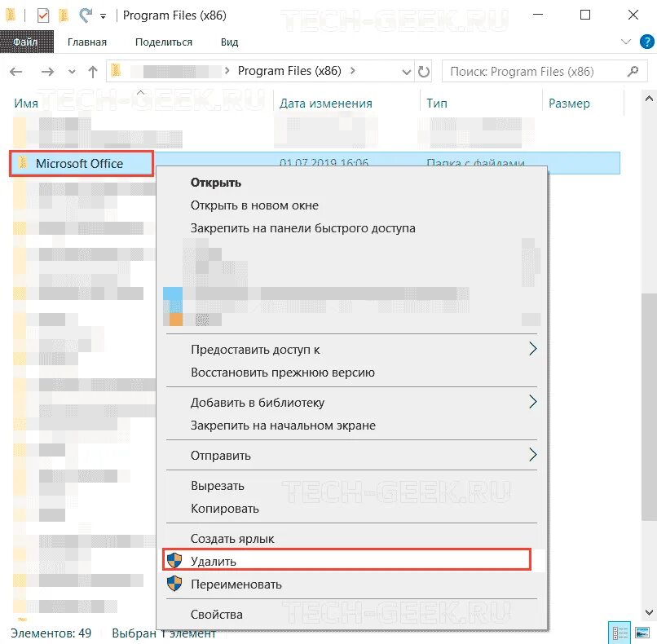
Task: Switch to the large thumbnails view icon
Action: (x=642, y=633)
